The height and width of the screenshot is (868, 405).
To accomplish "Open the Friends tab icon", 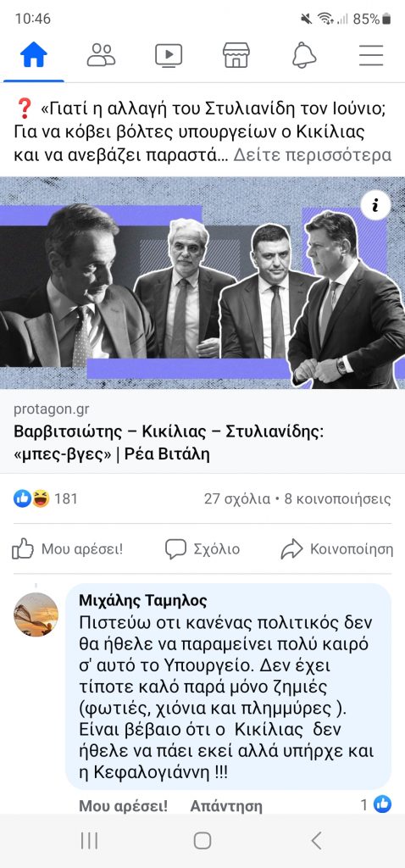I will click(x=102, y=55).
